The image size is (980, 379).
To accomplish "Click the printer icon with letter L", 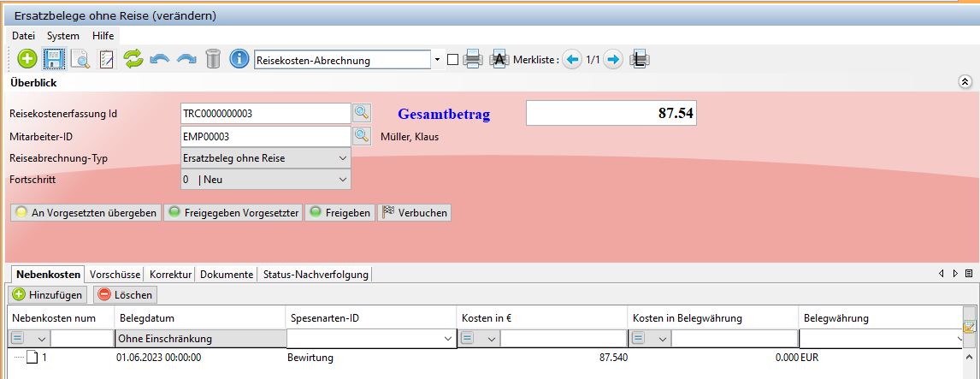I will pyautogui.click(x=640, y=60).
